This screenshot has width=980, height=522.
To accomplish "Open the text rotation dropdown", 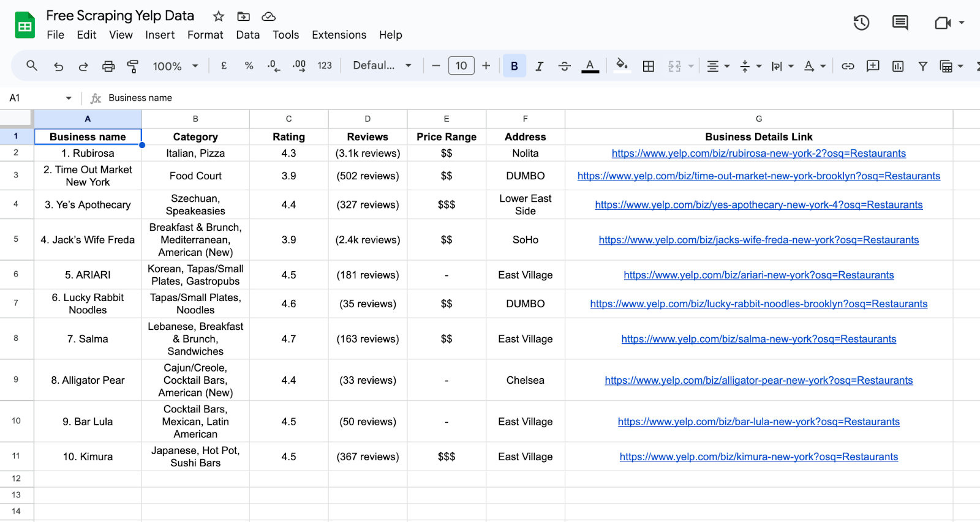I will 815,66.
